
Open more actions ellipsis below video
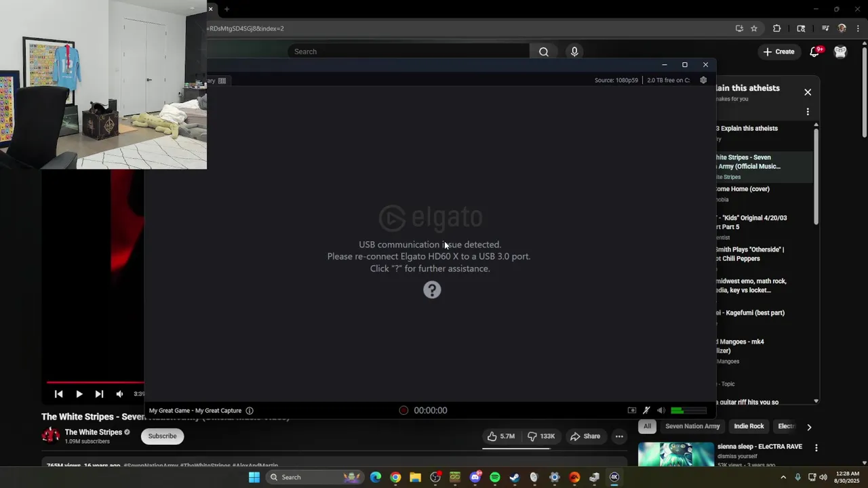pyautogui.click(x=619, y=436)
